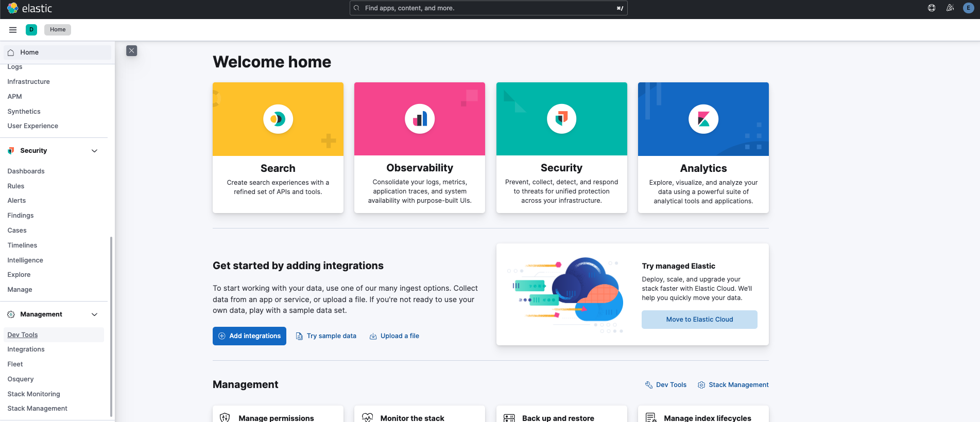The height and width of the screenshot is (422, 980).
Task: Open Stack Monitoring in sidebar
Action: click(33, 394)
